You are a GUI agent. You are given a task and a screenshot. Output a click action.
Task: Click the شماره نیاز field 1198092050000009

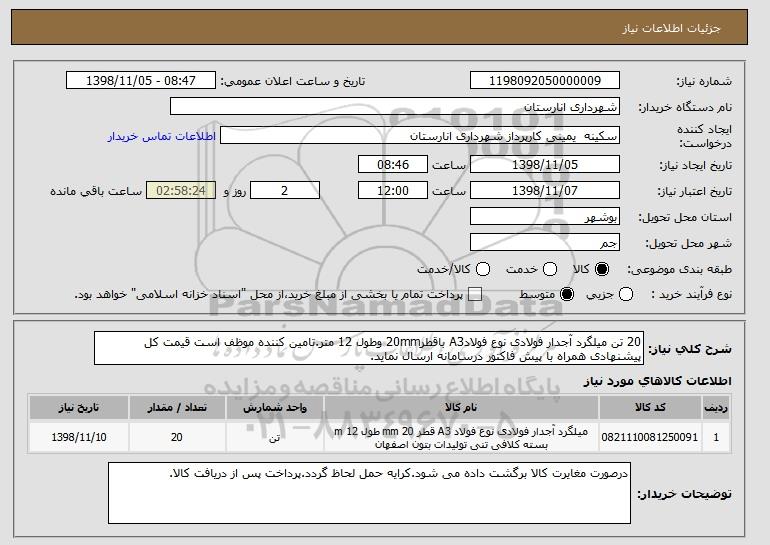pyautogui.click(x=545, y=81)
